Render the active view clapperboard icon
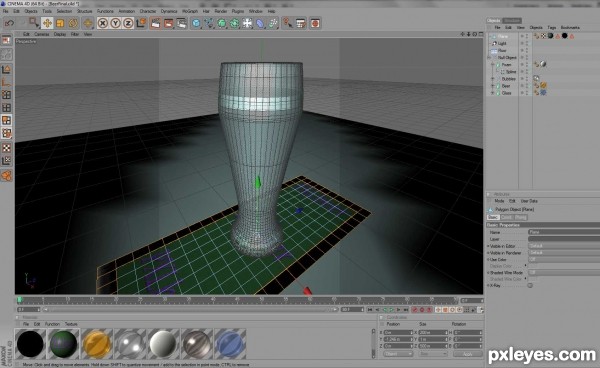600x368 pixels. point(155,23)
